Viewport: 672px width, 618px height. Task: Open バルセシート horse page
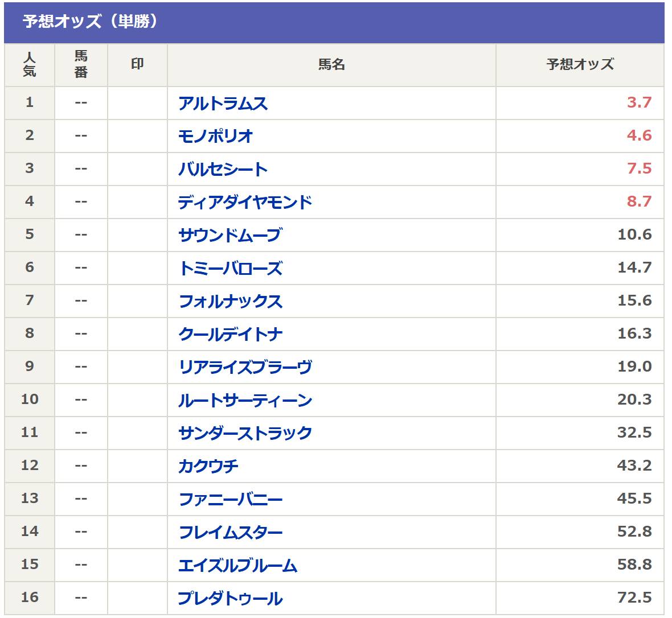[x=223, y=169]
